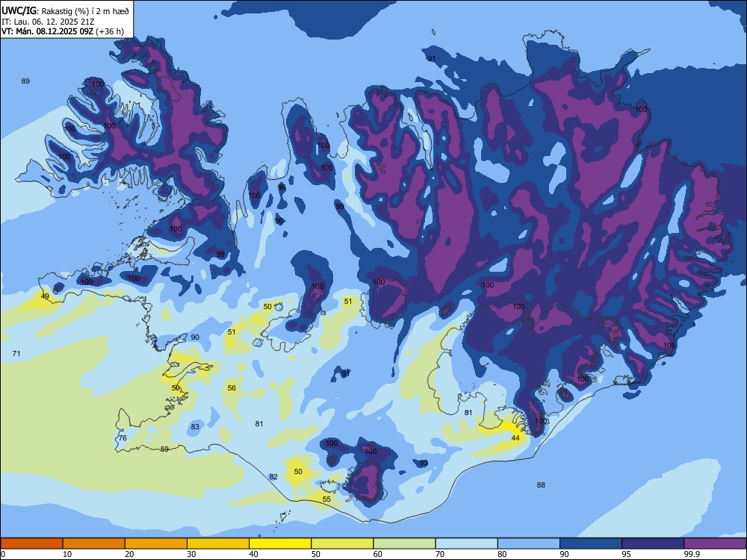Image resolution: width=747 pixels, height=560 pixels.
Task: Click the title 'UWC/IG: Rakastig (%) í 2 m hæð'
Action: click(x=65, y=11)
